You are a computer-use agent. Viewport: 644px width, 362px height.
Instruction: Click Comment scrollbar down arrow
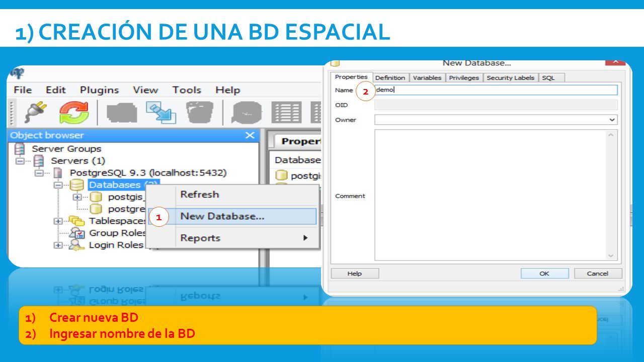pos(611,255)
